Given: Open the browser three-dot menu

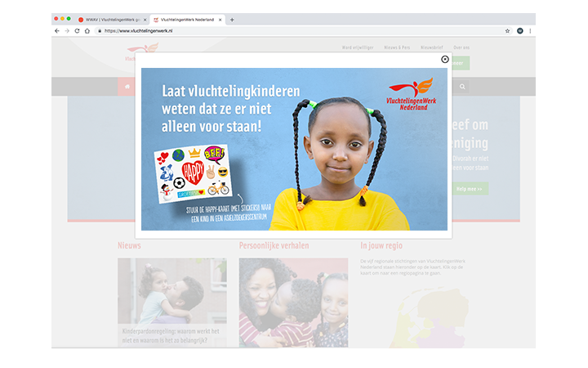Looking at the screenshot, I should 530,31.
